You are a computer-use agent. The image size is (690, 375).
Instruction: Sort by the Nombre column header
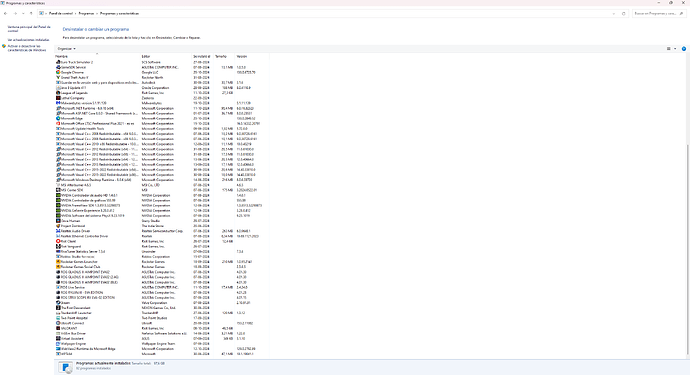[x=62, y=57]
